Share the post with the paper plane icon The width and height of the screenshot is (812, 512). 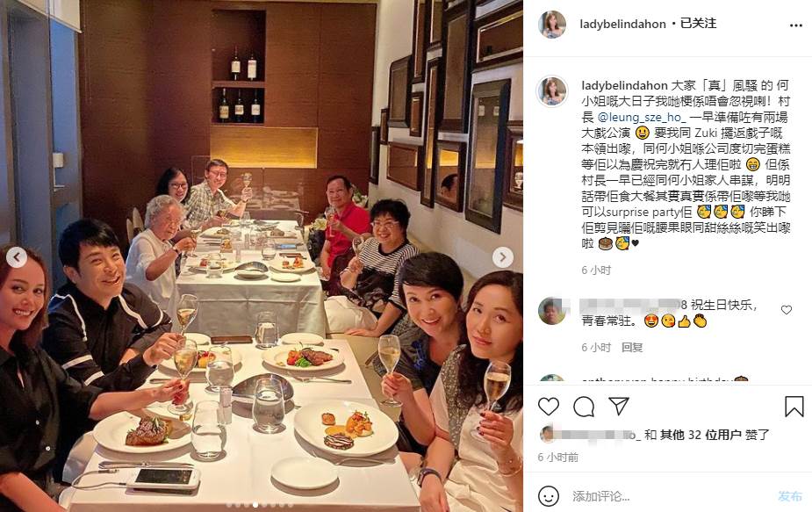point(618,406)
